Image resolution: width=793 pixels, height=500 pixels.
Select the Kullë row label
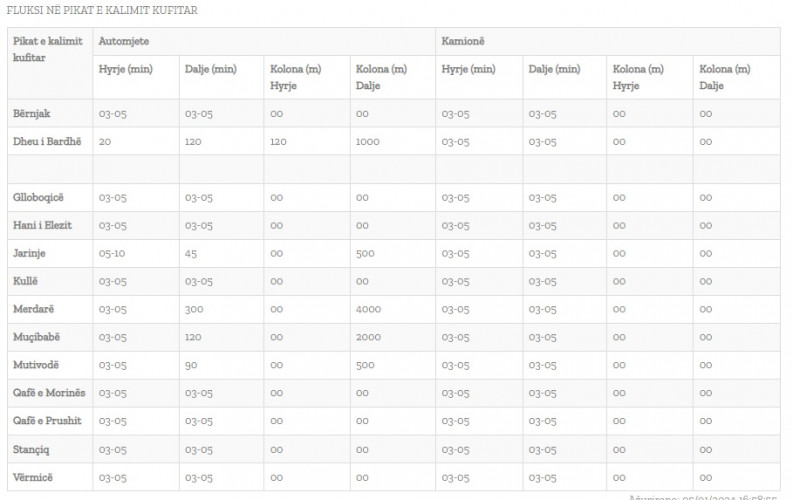25,281
